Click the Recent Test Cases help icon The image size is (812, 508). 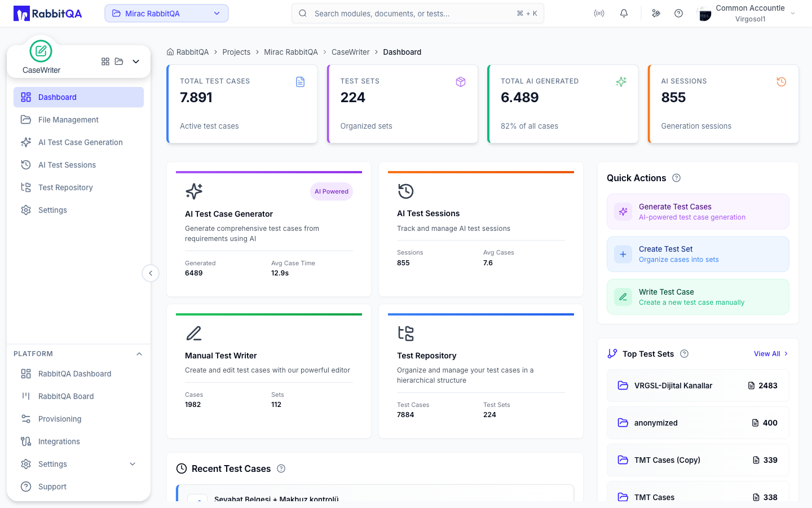tap(281, 468)
